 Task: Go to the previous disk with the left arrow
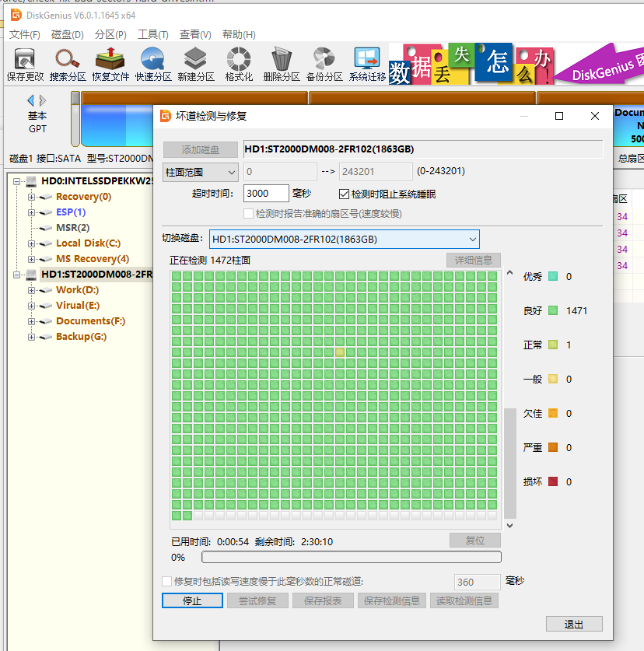(31, 100)
